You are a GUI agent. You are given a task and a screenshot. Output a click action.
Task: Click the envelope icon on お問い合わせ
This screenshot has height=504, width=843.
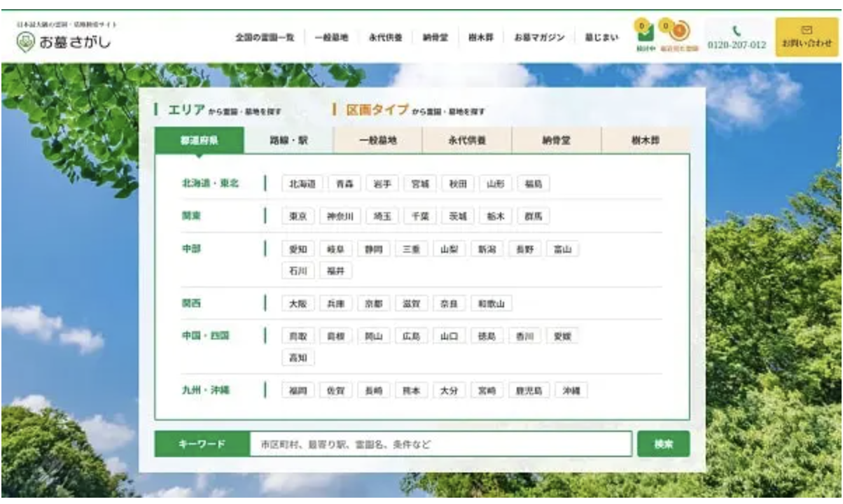pyautogui.click(x=806, y=30)
